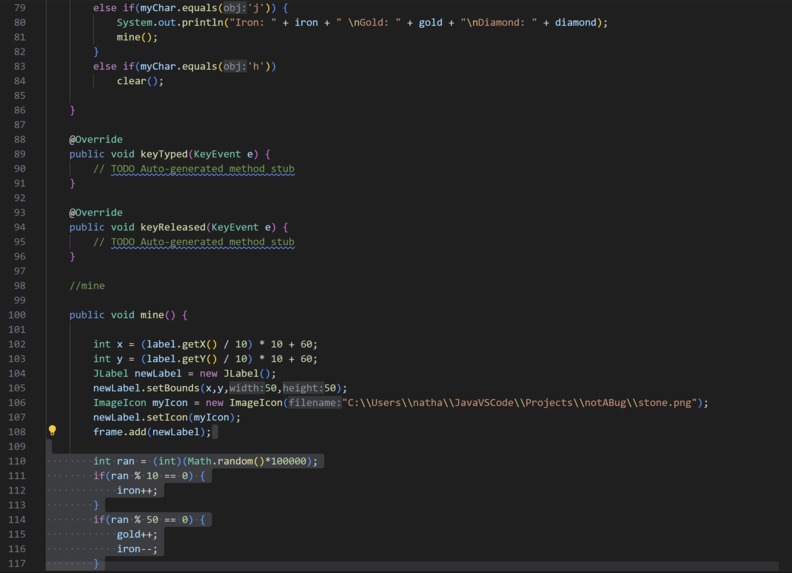This screenshot has height=573, width=792.
Task: Click the newLabel.setBounds call
Action: tap(220, 388)
